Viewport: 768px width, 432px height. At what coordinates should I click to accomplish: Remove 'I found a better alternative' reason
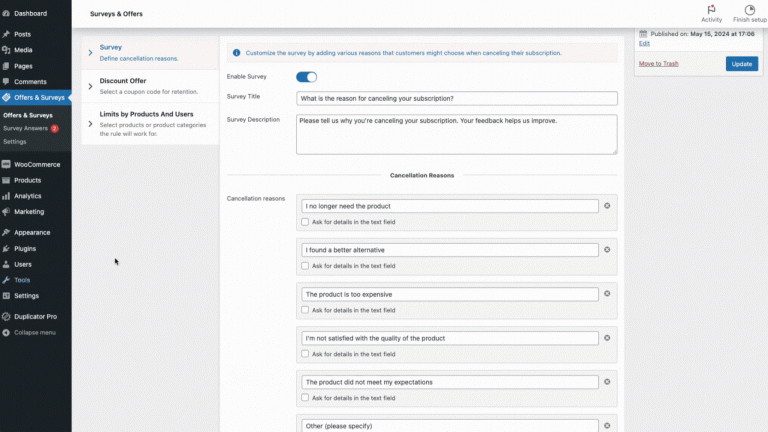(x=607, y=250)
